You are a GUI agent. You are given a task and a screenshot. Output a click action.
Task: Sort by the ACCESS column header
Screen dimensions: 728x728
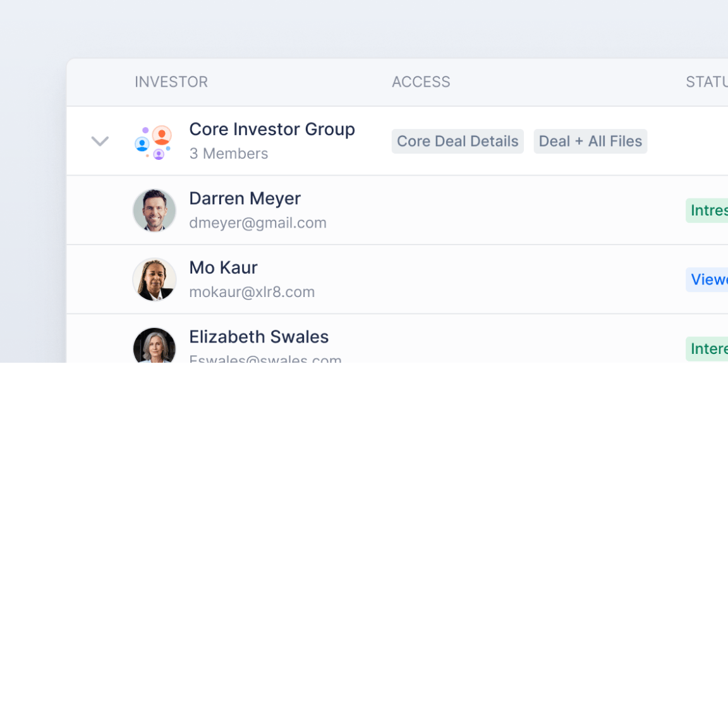click(421, 82)
